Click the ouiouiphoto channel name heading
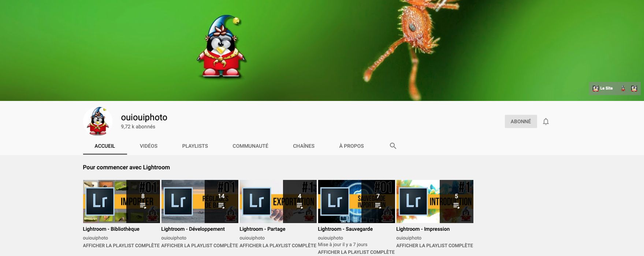This screenshot has height=256, width=644. [x=144, y=117]
